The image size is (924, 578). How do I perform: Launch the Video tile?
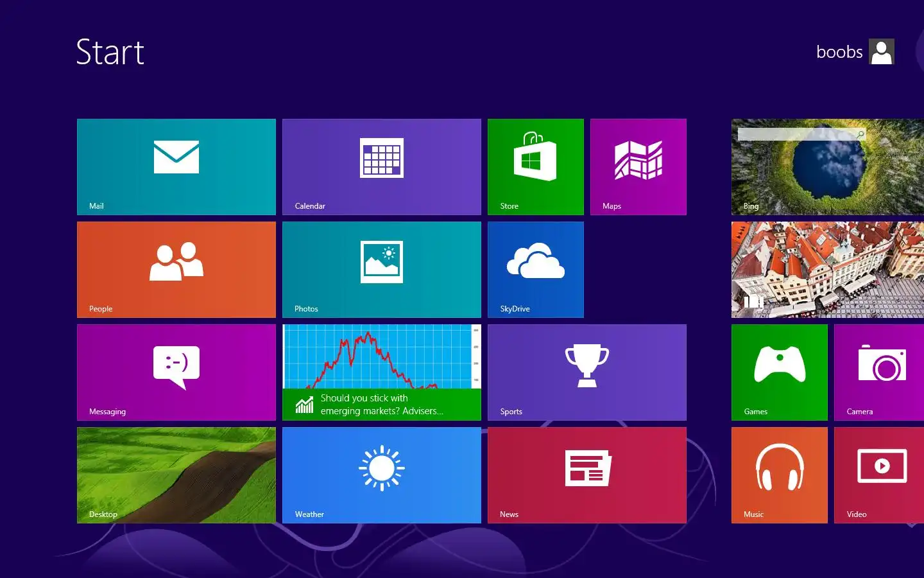coord(879,475)
